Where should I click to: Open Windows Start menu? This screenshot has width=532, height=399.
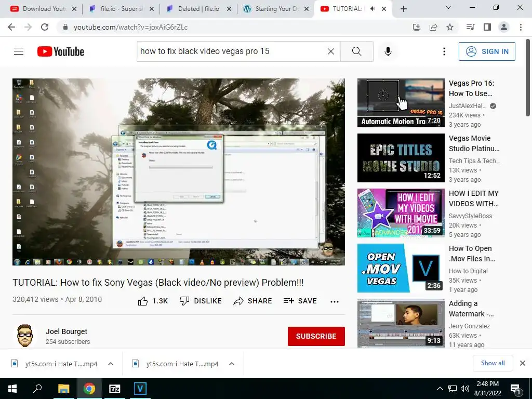tap(12, 389)
